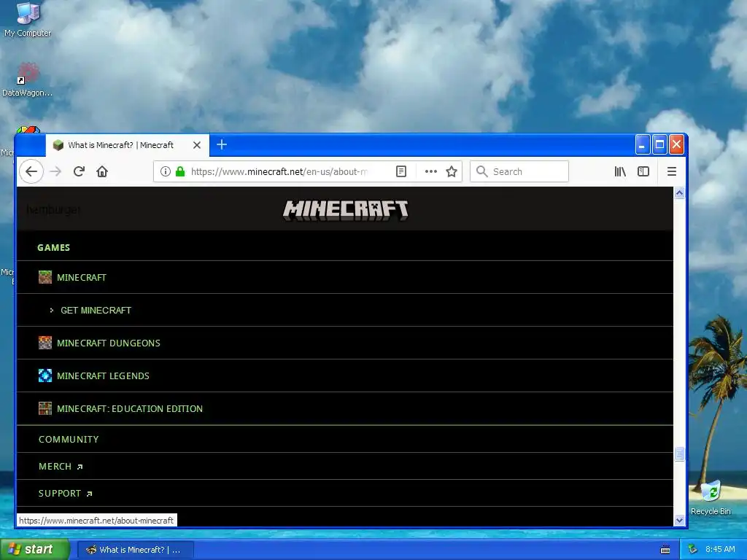This screenshot has height=560, width=747.
Task: Click the Search input box
Action: [519, 171]
